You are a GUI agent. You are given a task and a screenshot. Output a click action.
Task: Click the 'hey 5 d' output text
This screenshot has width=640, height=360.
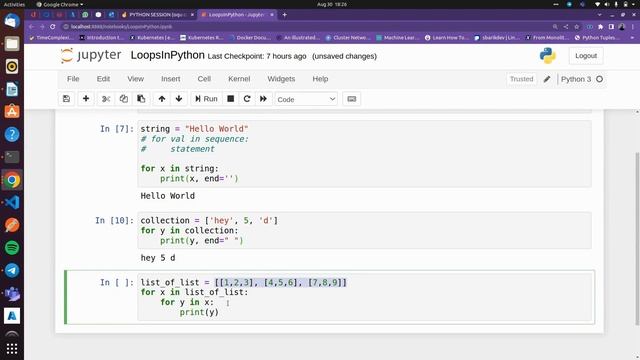click(x=158, y=258)
